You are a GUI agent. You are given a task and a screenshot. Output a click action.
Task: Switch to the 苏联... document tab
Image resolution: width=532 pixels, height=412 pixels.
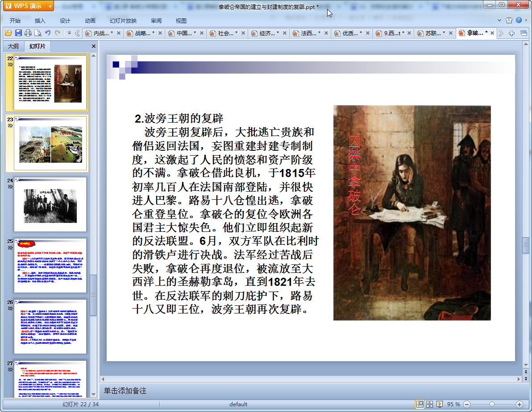pyautogui.click(x=433, y=33)
